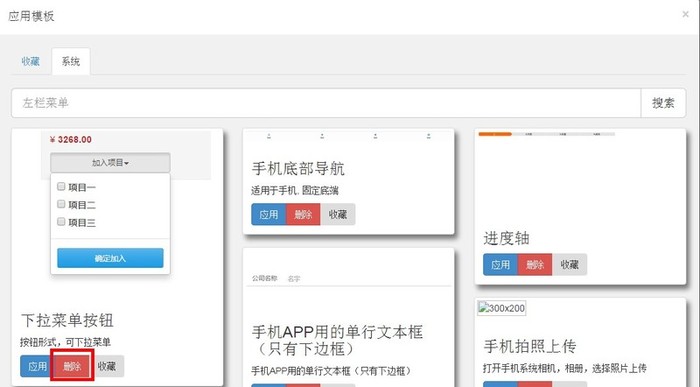Delete the 下拉菜单按钮 template
This screenshot has width=700, height=387.
72,366
